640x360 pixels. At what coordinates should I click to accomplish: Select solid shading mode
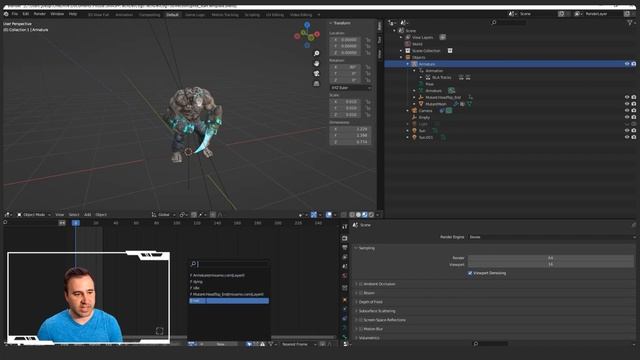point(358,215)
